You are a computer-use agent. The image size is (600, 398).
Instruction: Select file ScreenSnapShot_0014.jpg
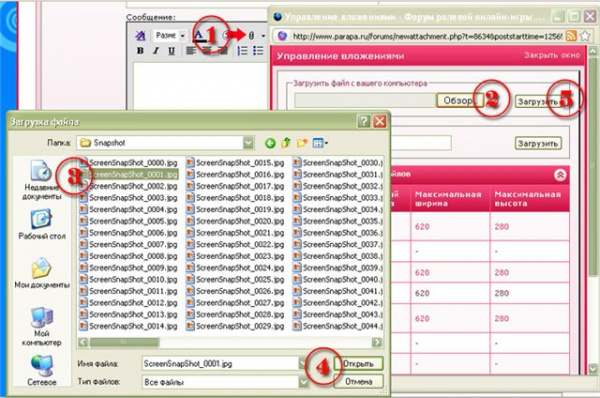pyautogui.click(x=129, y=326)
